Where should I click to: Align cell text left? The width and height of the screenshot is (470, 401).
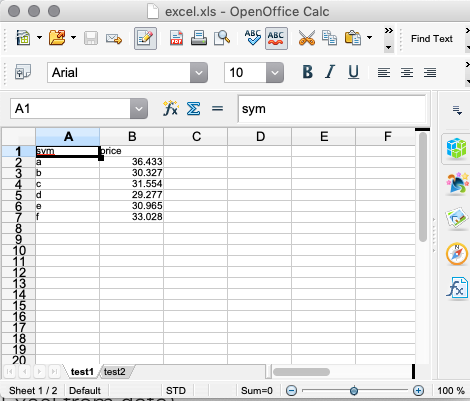tap(384, 72)
